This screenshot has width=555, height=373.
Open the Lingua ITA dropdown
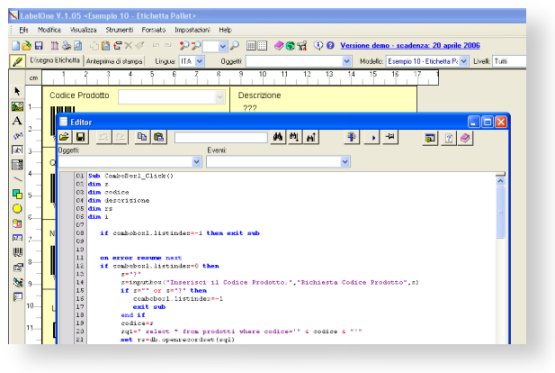point(200,61)
